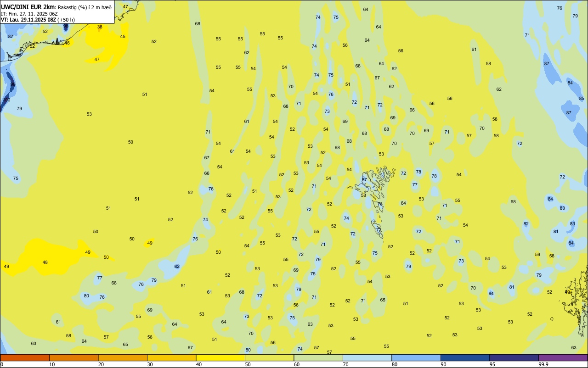The height and width of the screenshot is (368, 588).
Task: Click the dark orange 0–10 legend swatch
Action: click(25, 357)
